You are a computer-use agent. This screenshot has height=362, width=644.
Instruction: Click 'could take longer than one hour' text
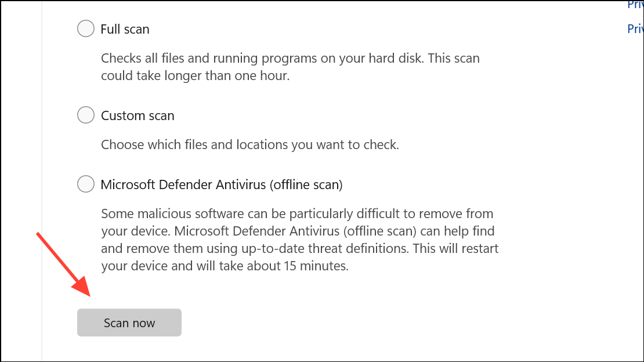click(195, 75)
